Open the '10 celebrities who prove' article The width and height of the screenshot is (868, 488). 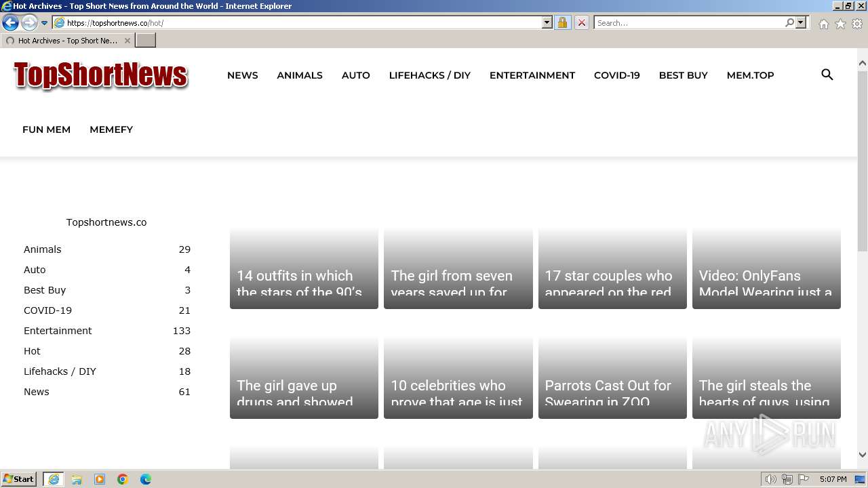(x=458, y=378)
